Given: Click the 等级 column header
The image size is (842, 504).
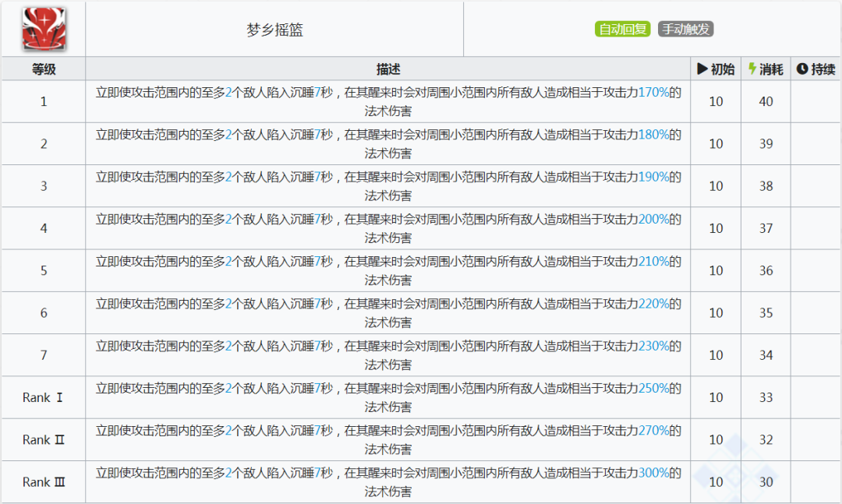Looking at the screenshot, I should [x=44, y=69].
